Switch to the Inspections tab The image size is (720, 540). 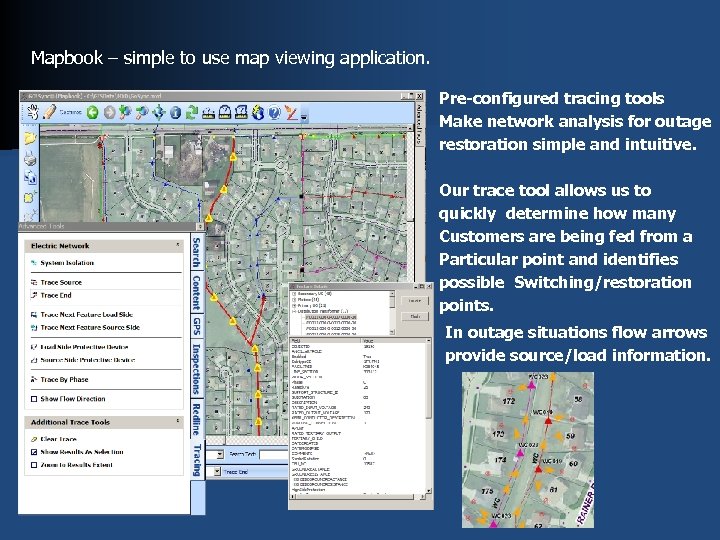click(x=197, y=369)
